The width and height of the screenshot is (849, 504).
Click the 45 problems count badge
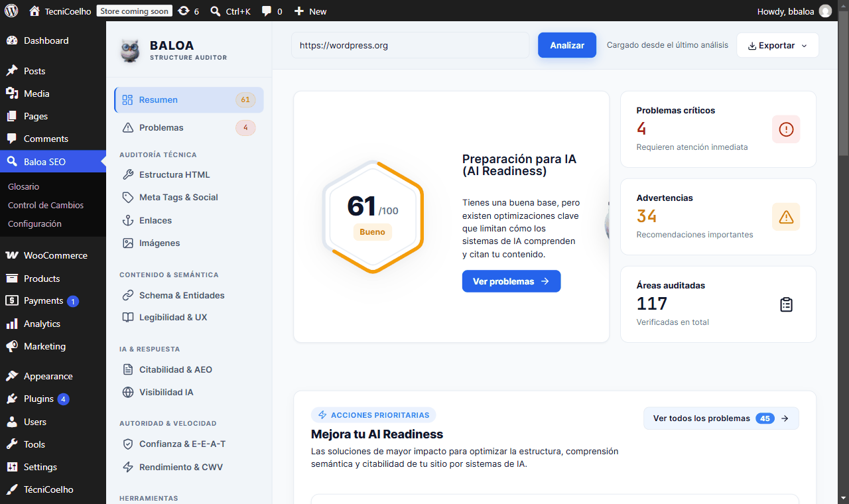[x=765, y=418]
